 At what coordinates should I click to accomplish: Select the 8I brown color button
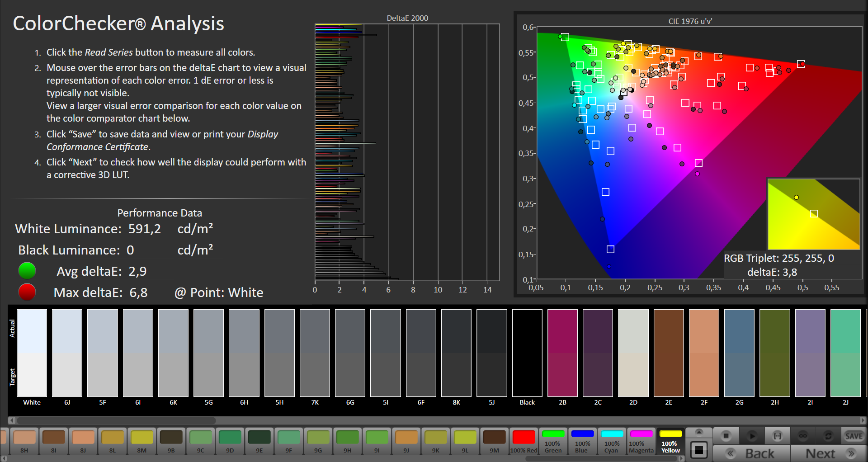53,441
